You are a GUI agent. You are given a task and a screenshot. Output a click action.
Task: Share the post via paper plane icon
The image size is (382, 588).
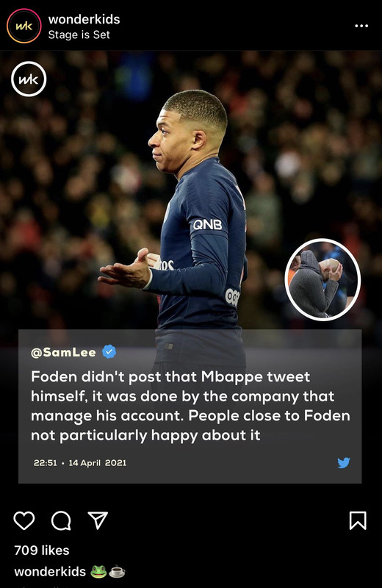tap(98, 520)
